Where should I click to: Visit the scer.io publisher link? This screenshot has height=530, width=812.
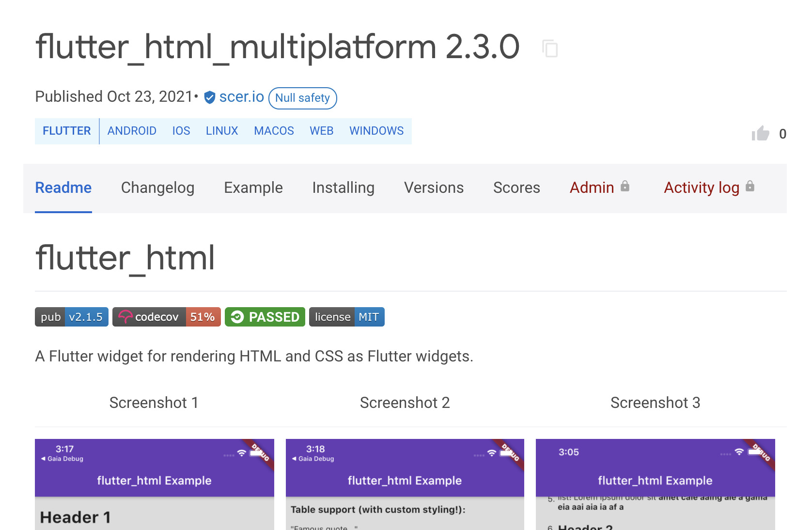click(x=241, y=97)
